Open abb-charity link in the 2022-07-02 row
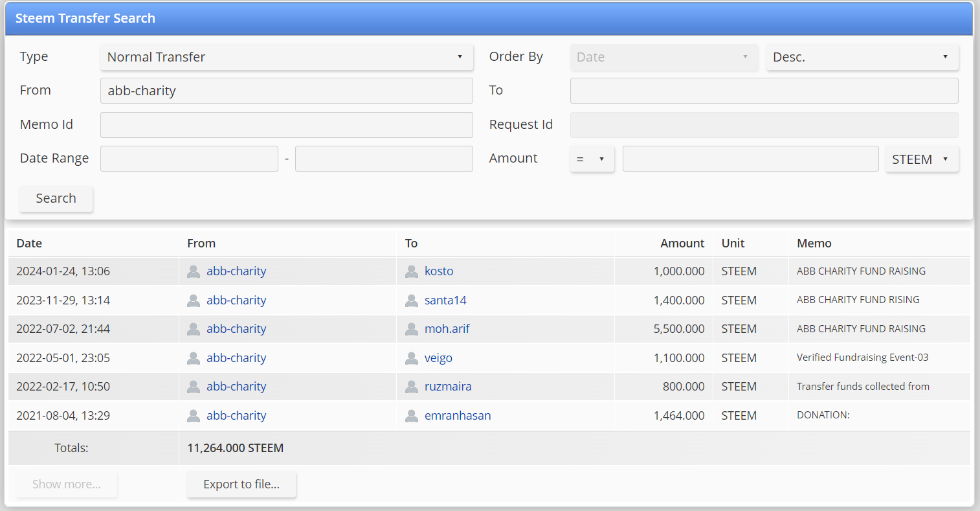This screenshot has height=511, width=980. [x=236, y=329]
